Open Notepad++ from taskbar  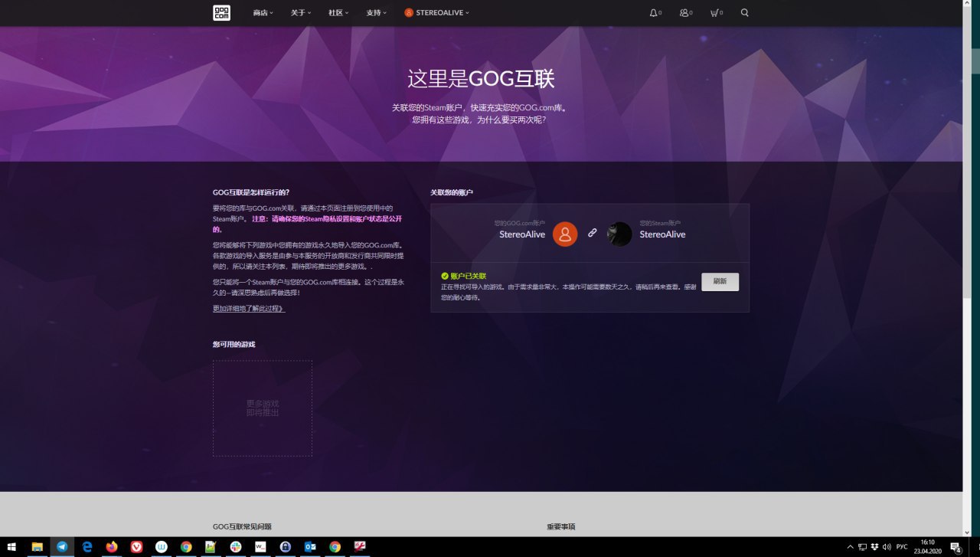[x=211, y=547]
